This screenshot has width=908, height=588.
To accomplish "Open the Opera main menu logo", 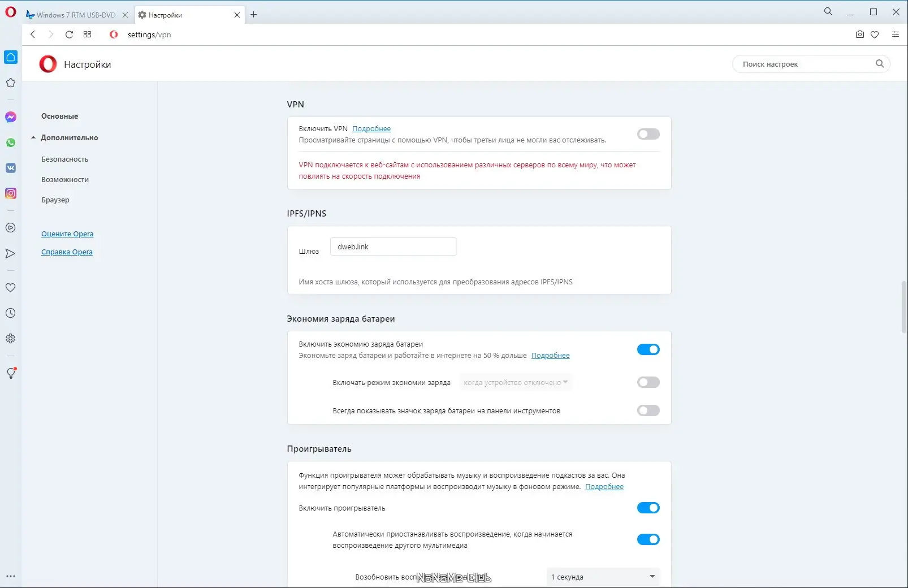I will click(11, 12).
